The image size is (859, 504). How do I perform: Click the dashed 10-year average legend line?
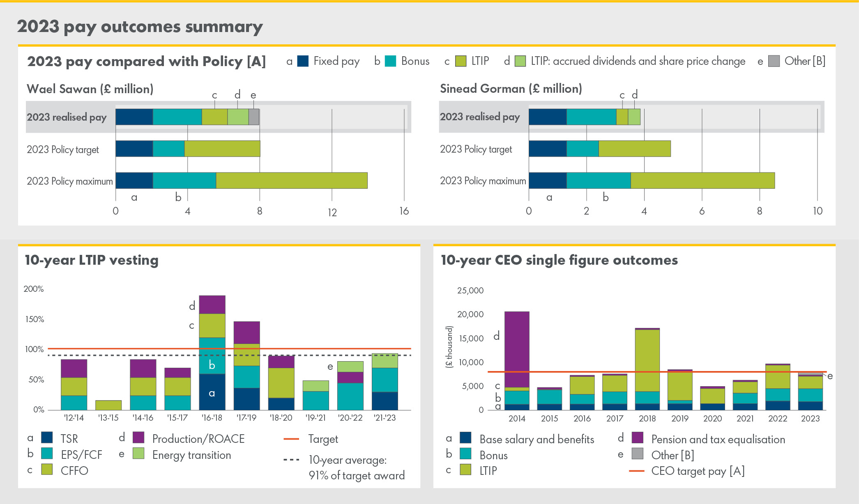[x=291, y=460]
